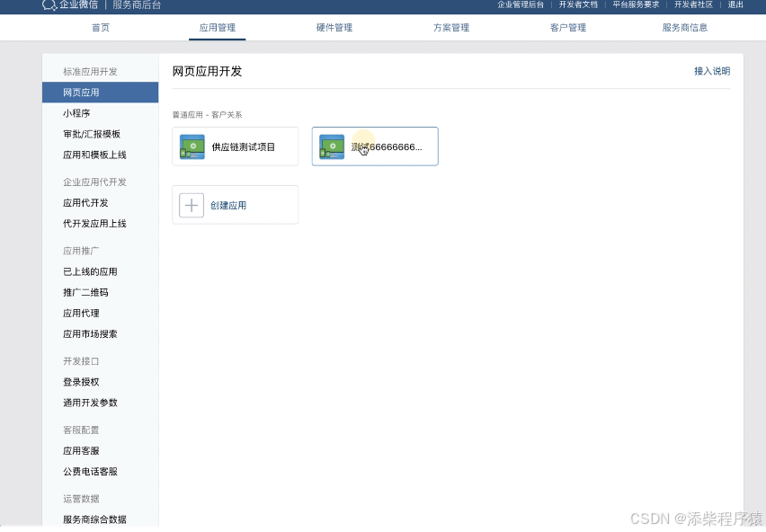Open the 硬件管理 tab
The height and width of the screenshot is (532, 766).
click(334, 28)
